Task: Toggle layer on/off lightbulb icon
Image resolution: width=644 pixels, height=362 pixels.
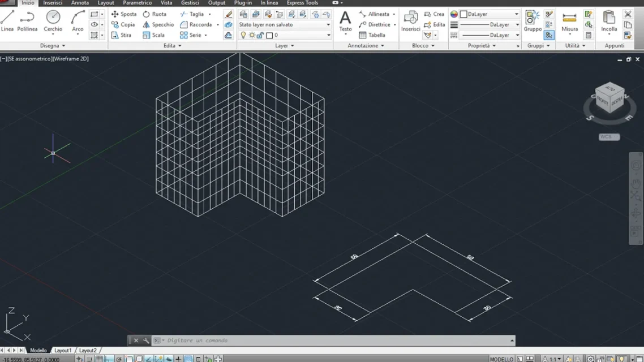Action: (243, 35)
